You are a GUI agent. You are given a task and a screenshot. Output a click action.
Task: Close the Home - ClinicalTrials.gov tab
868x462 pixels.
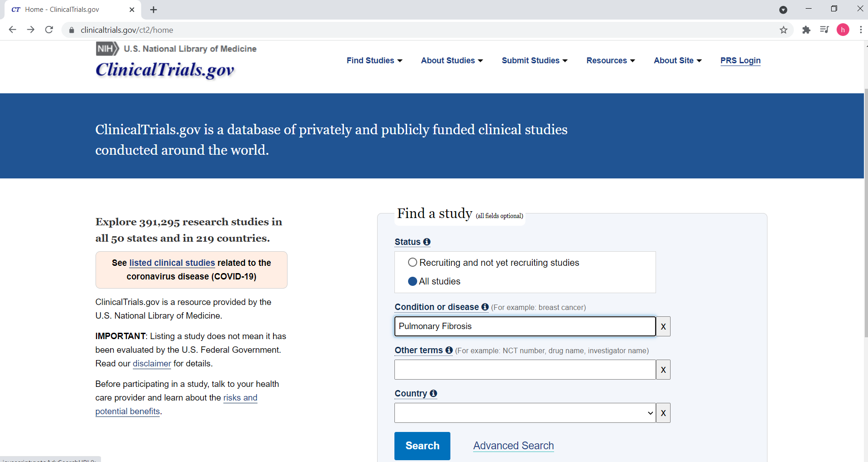(x=132, y=10)
